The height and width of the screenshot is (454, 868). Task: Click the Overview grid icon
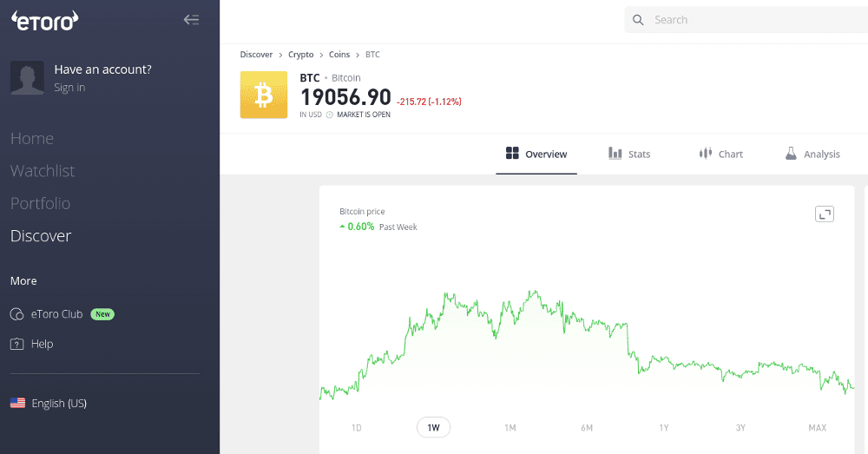[512, 153]
